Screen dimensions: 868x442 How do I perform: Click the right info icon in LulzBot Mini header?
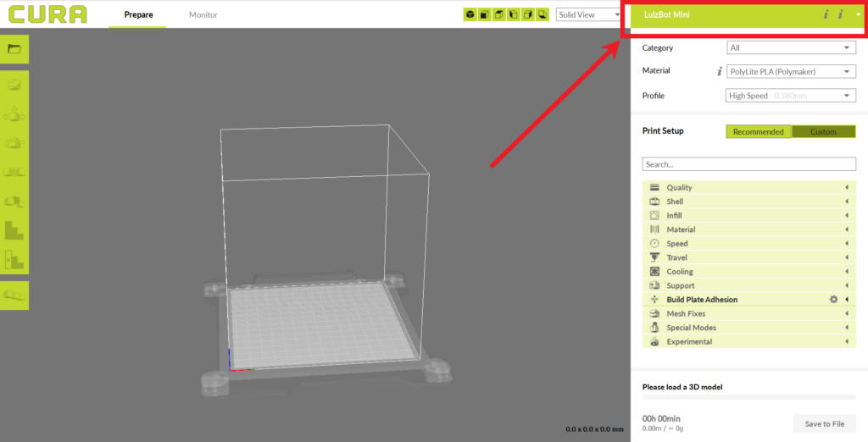pyautogui.click(x=840, y=14)
